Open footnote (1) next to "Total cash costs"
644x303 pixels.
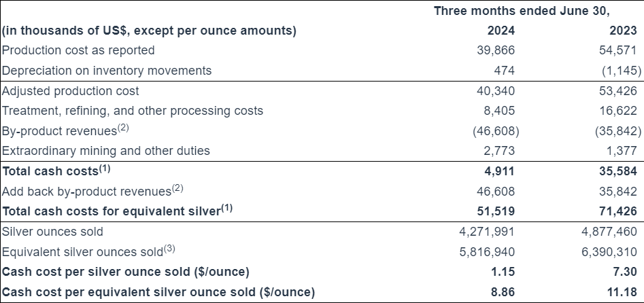[105, 168]
